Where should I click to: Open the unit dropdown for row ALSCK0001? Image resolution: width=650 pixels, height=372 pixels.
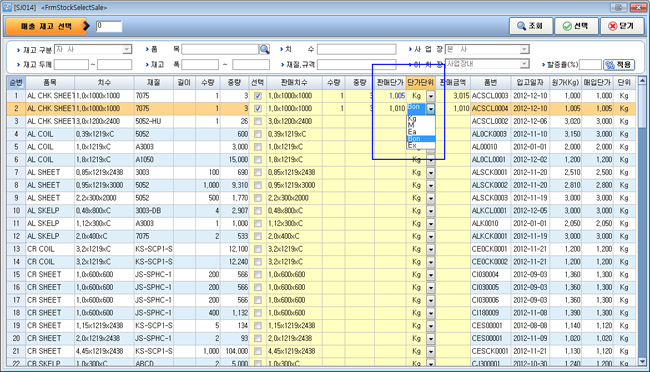(x=431, y=173)
